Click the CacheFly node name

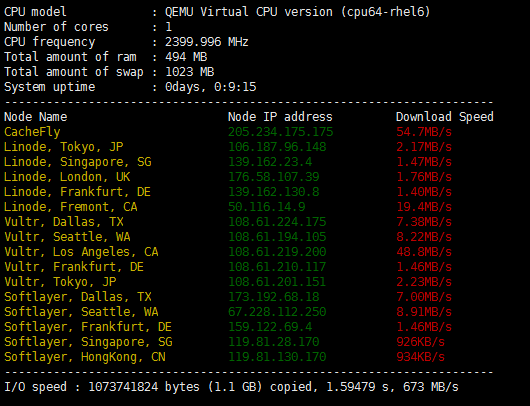(32, 132)
